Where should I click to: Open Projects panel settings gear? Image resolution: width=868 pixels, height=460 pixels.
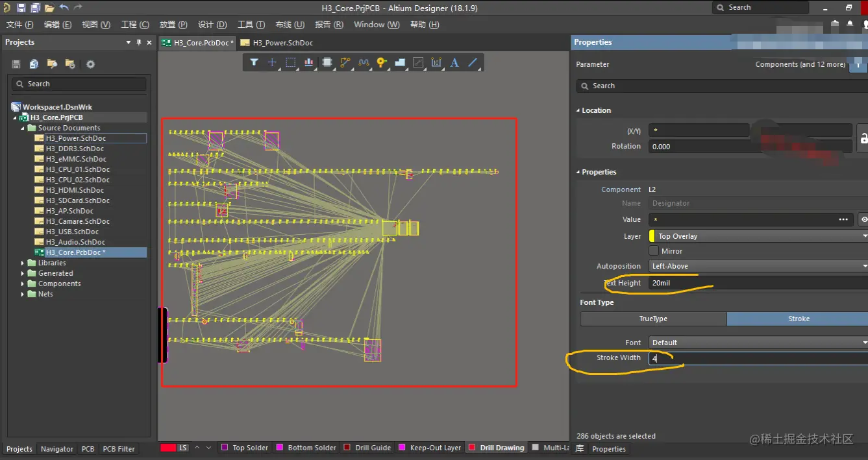90,64
